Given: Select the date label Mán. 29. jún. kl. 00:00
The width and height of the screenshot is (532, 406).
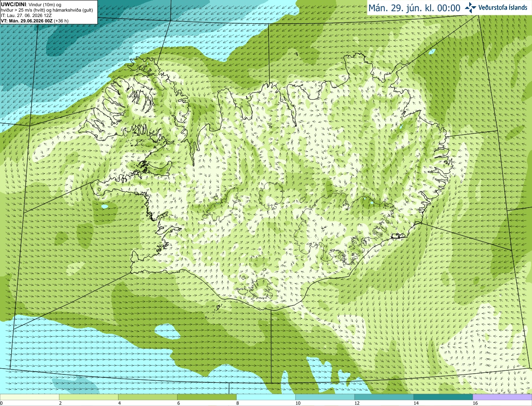Looking at the screenshot, I should coord(414,8).
